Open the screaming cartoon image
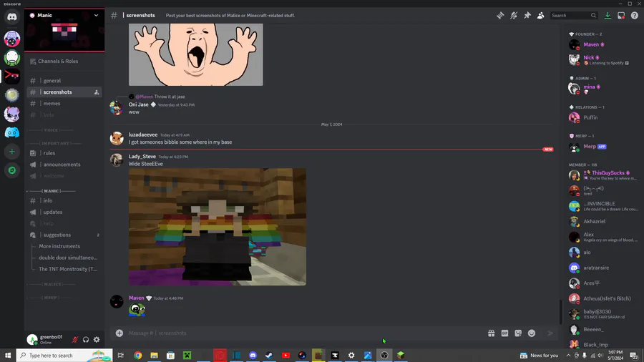 [196, 54]
